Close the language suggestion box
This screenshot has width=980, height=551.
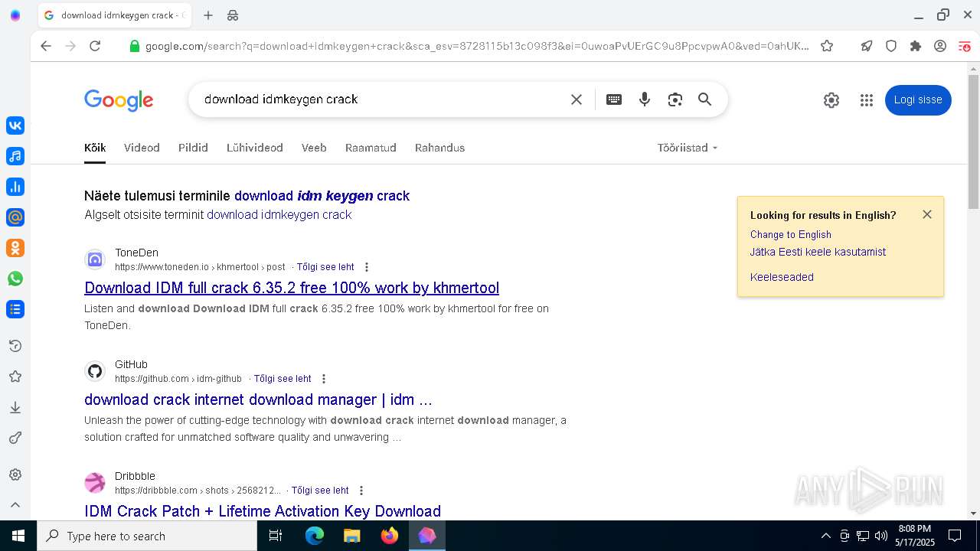(927, 214)
